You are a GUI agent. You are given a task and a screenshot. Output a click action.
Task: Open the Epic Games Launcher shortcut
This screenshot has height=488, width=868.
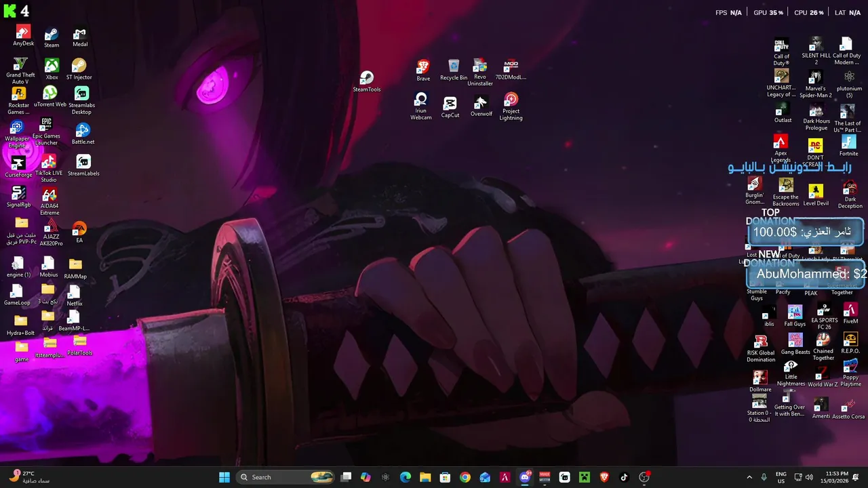coord(46,132)
